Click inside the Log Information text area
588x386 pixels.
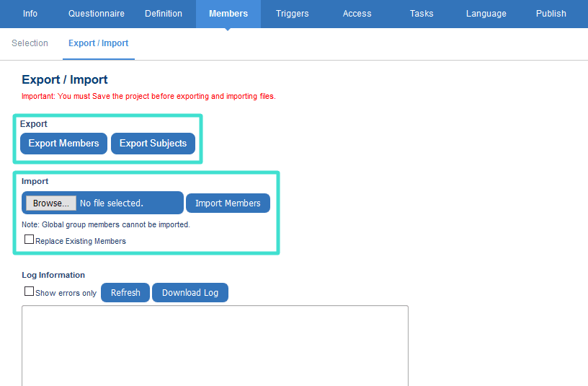tap(215, 346)
